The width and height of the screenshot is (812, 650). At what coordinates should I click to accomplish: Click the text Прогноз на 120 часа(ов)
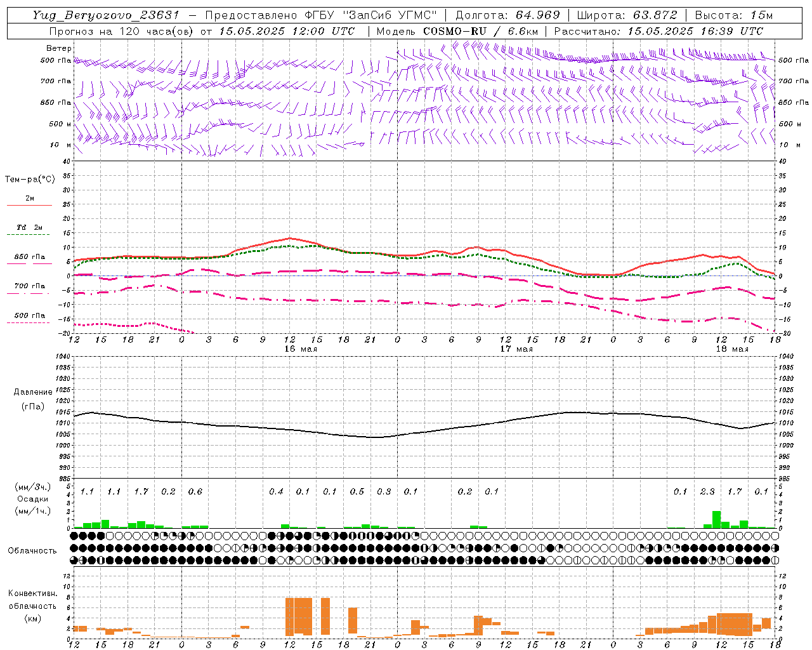pos(122,31)
